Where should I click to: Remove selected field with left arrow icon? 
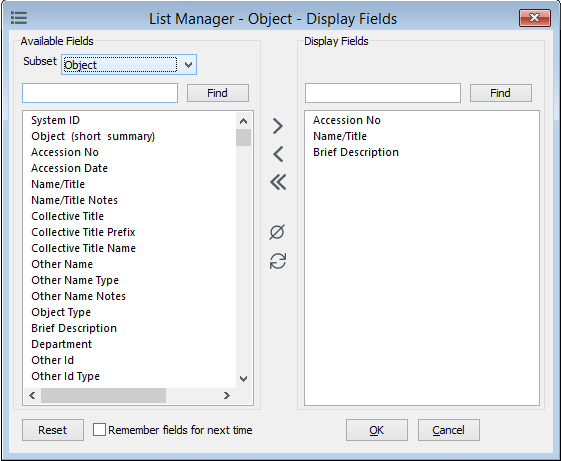click(278, 154)
